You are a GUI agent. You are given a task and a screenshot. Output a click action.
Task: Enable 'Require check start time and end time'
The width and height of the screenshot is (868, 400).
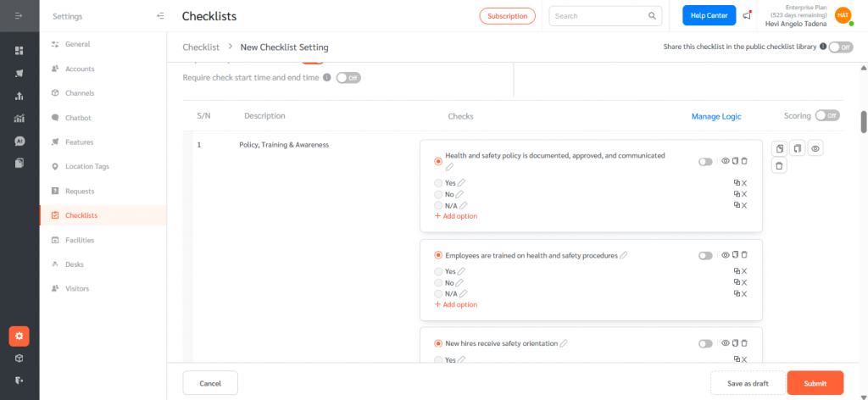coord(348,78)
